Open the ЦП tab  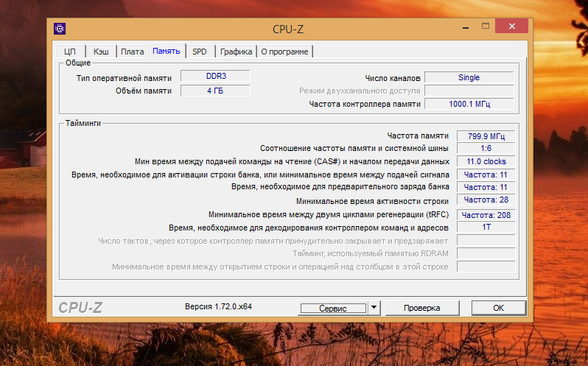[x=70, y=52]
